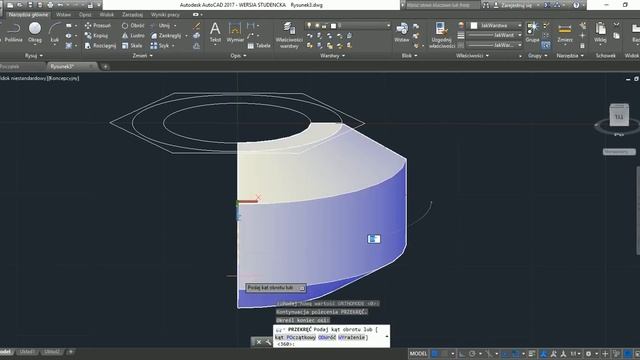Expand the Zmień panel
Screen dimensions: 640x360
(142, 56)
